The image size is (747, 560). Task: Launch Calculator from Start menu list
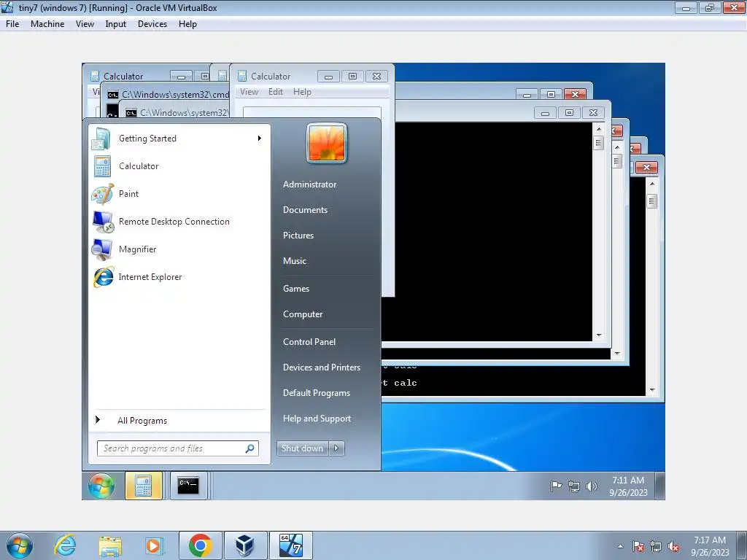pos(178,166)
